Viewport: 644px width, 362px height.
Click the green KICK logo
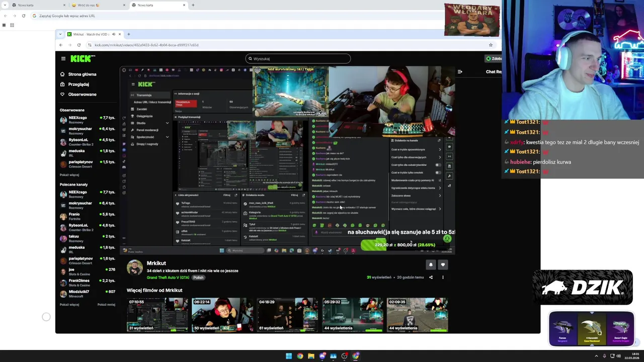[83, 58]
